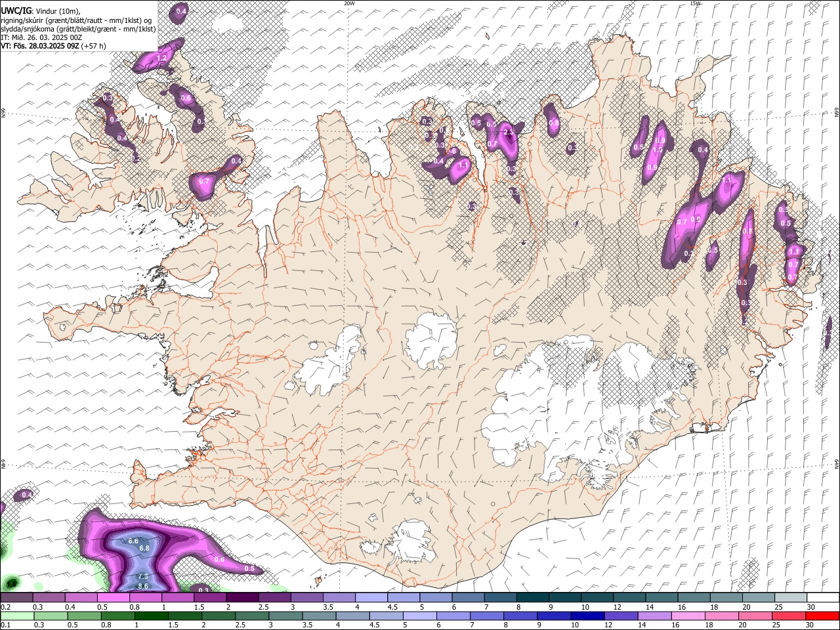Click the 'slydda/snjókoma (grátt/bleikt/grænt' description line
Screen dimensions: 840x630
click(x=78, y=29)
